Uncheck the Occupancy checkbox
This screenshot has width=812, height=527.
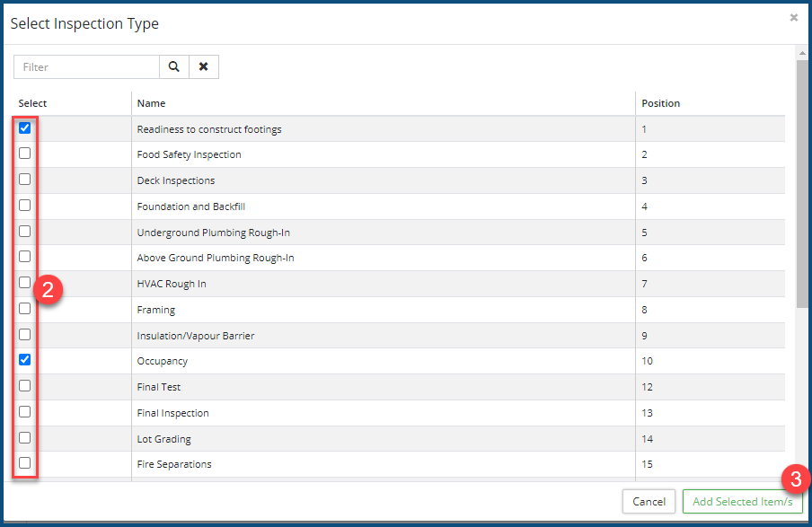pyautogui.click(x=25, y=360)
